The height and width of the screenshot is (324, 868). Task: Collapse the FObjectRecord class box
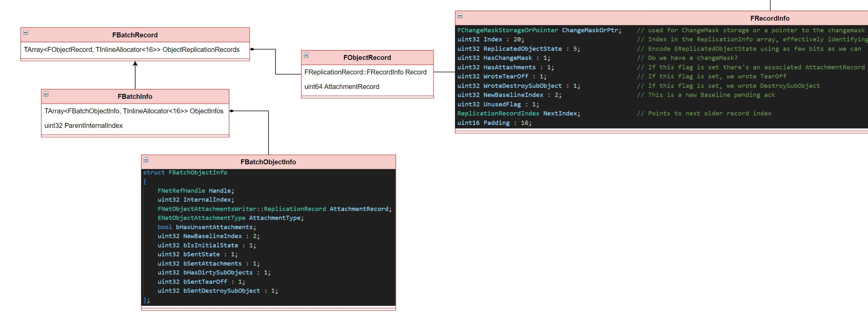(x=306, y=55)
